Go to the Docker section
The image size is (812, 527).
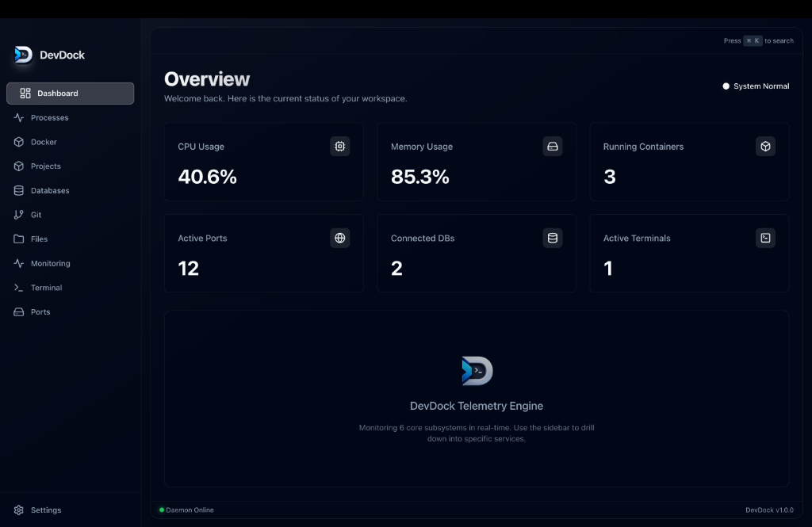[44, 142]
